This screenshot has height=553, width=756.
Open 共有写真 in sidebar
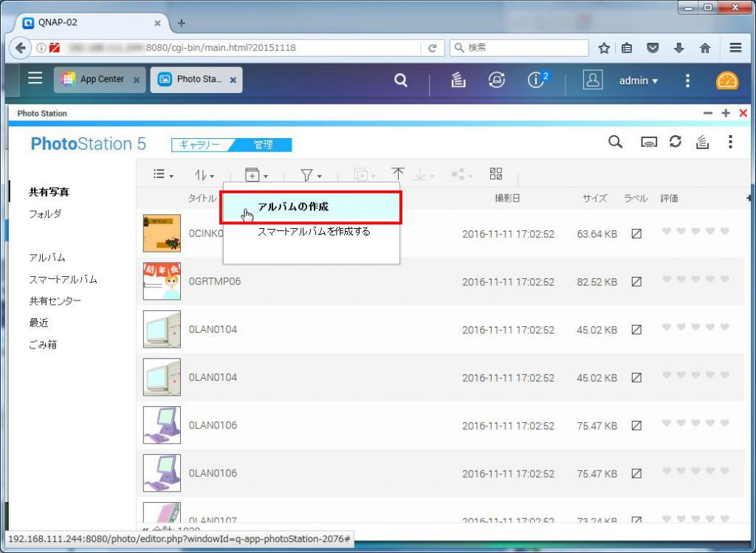(x=49, y=192)
